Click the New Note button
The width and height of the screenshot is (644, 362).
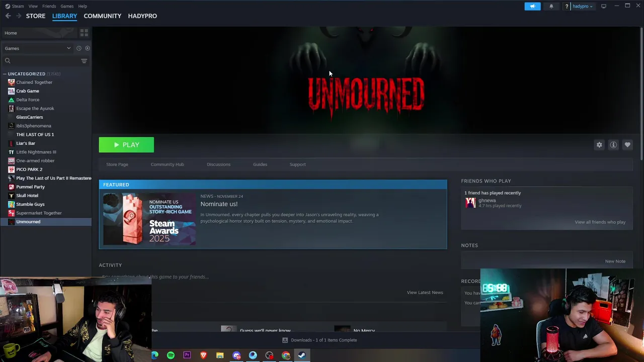tap(615, 261)
